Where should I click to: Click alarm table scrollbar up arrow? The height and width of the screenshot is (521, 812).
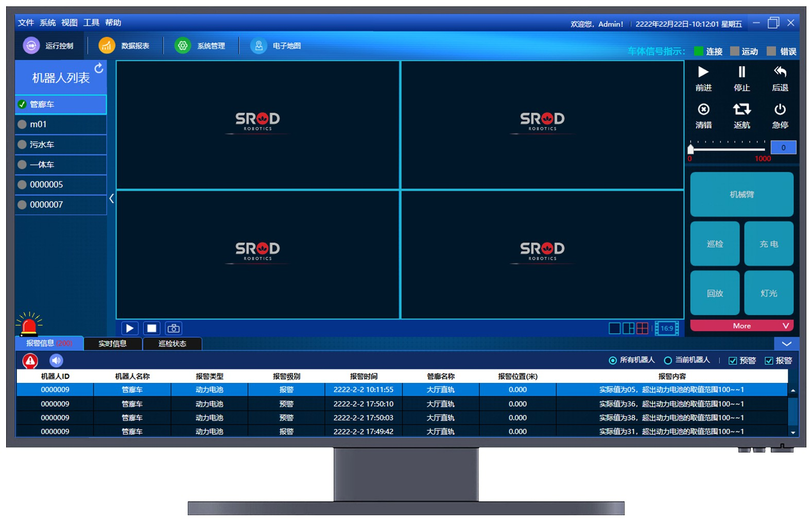tap(793, 391)
